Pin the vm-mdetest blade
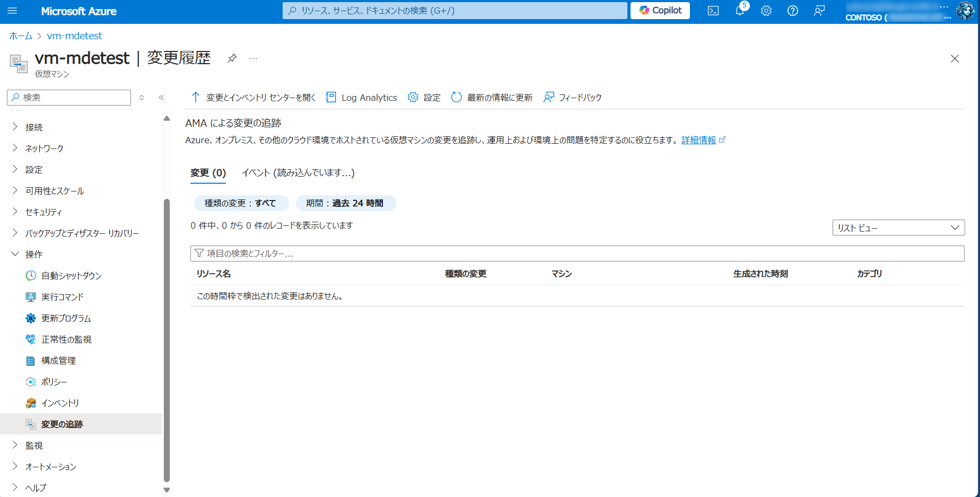The height and width of the screenshot is (497, 980). (232, 58)
